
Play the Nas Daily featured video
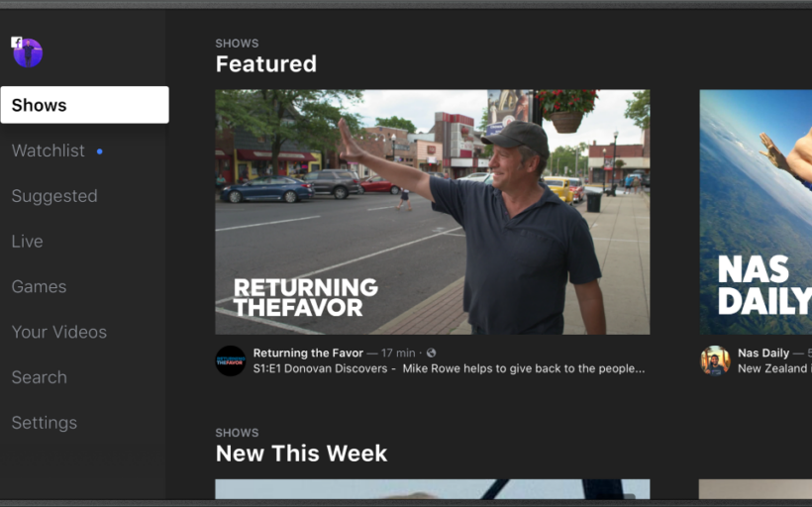click(x=756, y=212)
